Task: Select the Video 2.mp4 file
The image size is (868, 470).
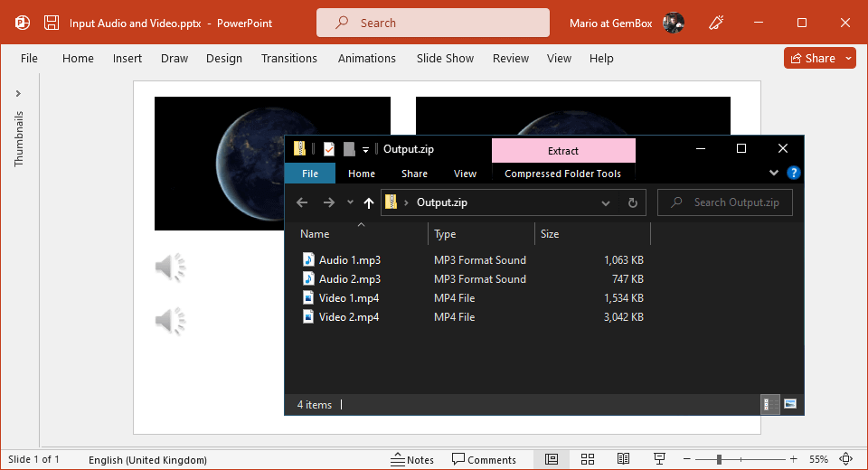Action: pyautogui.click(x=348, y=317)
